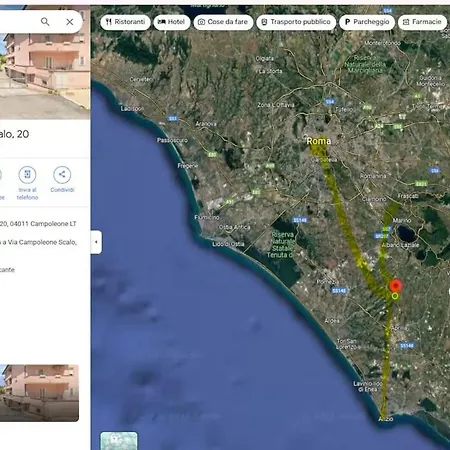Viewport: 450px width, 450px height.
Task: Click the Anzio label on the map
Action: 386,419
